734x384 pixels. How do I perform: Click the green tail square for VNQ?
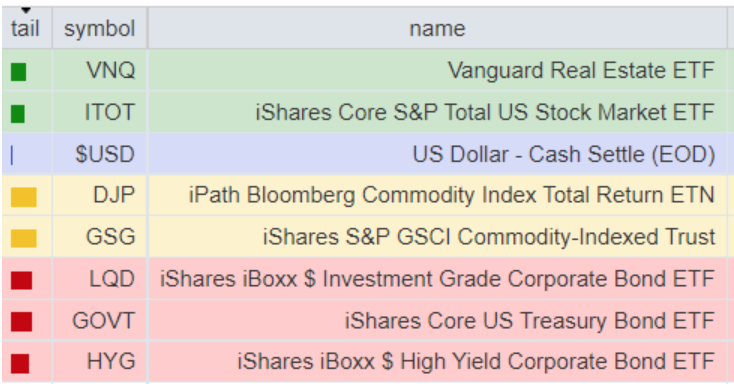(18, 72)
